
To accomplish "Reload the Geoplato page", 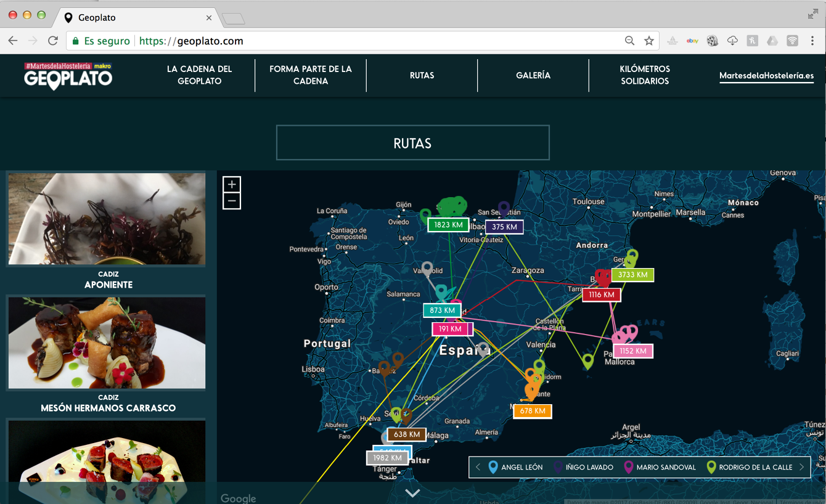I will click(53, 41).
